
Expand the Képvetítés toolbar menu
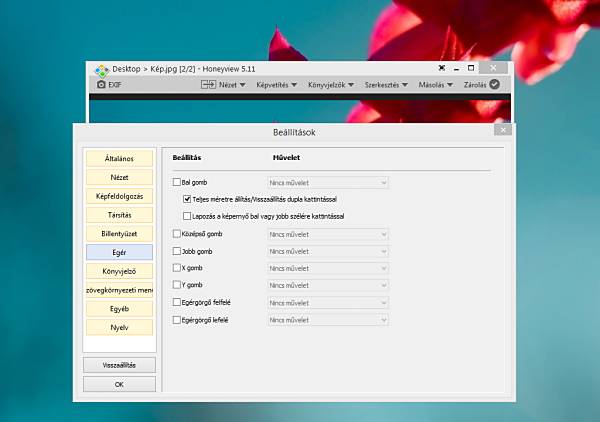click(276, 85)
